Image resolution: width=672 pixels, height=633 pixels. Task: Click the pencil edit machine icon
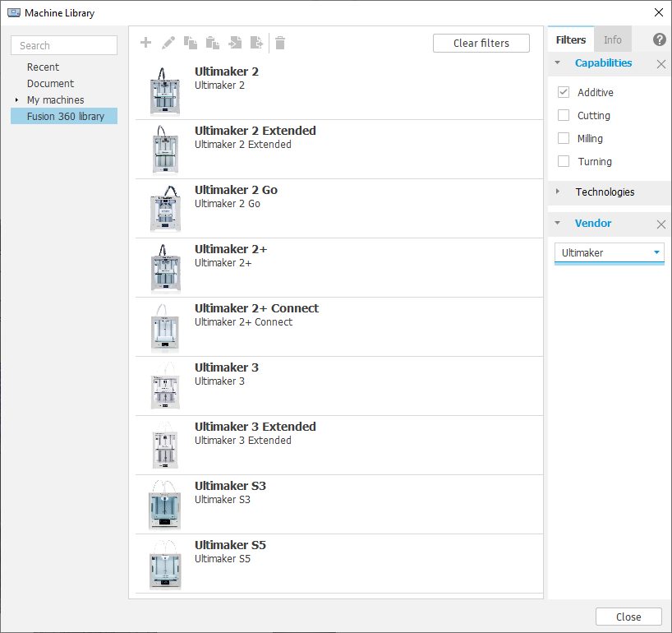(x=168, y=43)
